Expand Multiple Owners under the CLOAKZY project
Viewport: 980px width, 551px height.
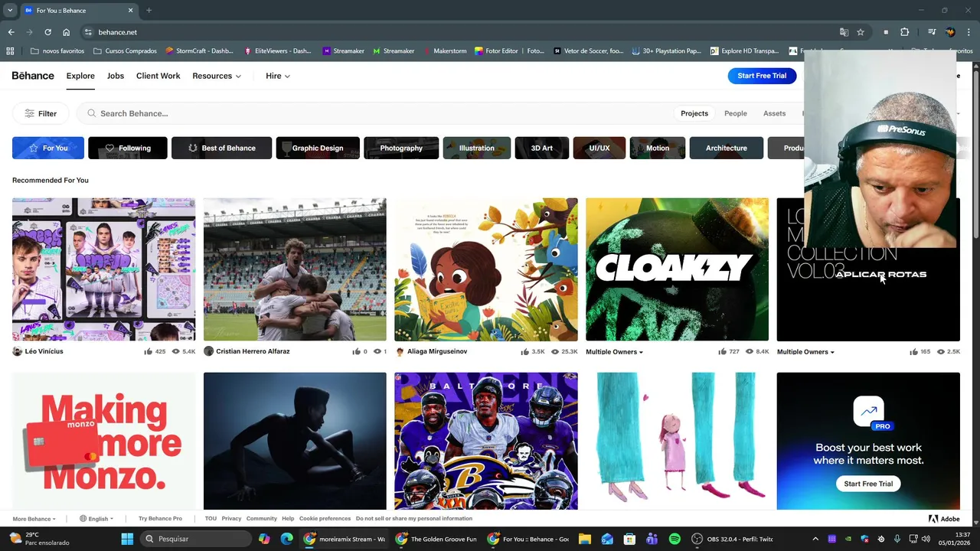click(x=614, y=352)
